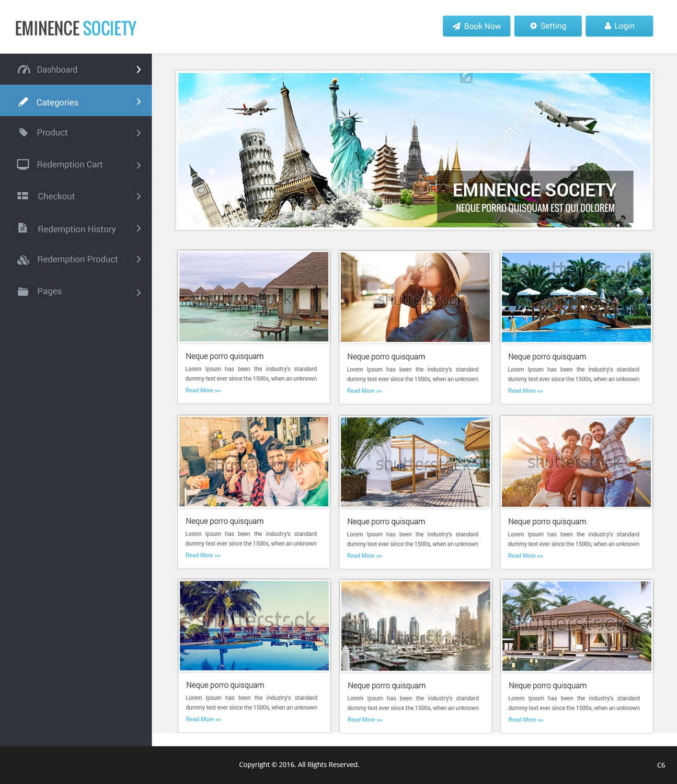Image resolution: width=677 pixels, height=784 pixels.
Task: Click 'Neque porro quisquam' title under bridge pool image
Action: 547,357
